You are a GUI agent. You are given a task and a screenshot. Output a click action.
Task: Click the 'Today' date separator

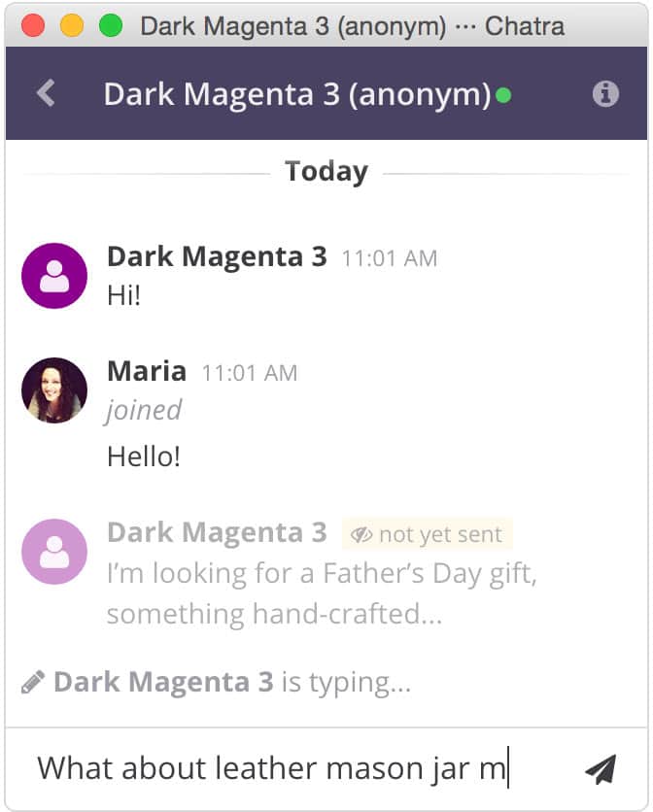pos(326,172)
